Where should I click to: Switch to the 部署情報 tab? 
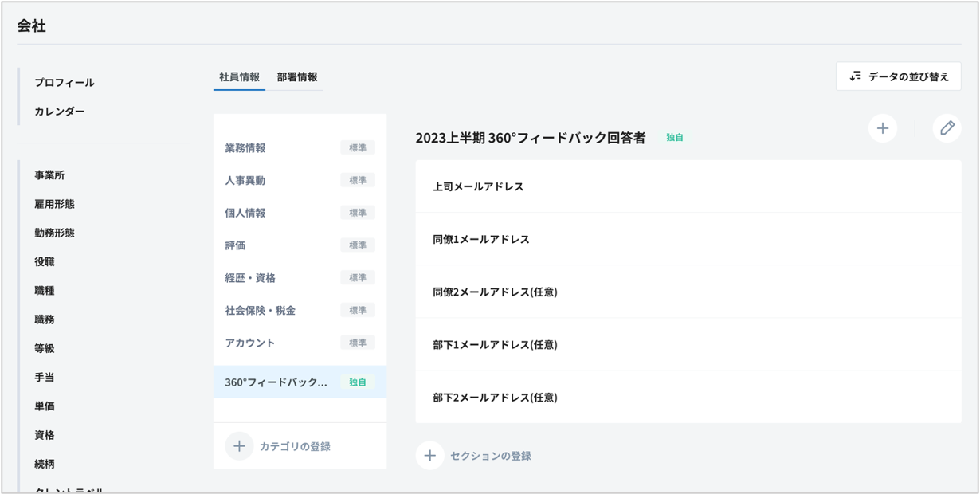[297, 77]
